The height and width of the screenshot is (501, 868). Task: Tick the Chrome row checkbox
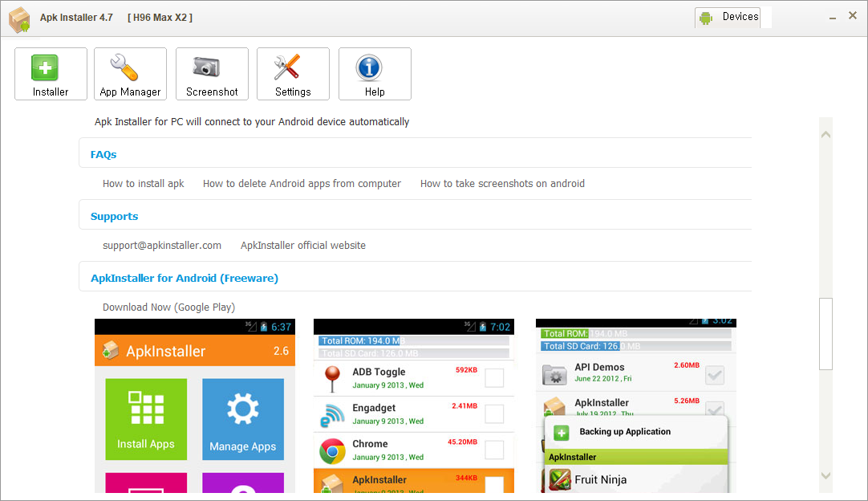(494, 450)
